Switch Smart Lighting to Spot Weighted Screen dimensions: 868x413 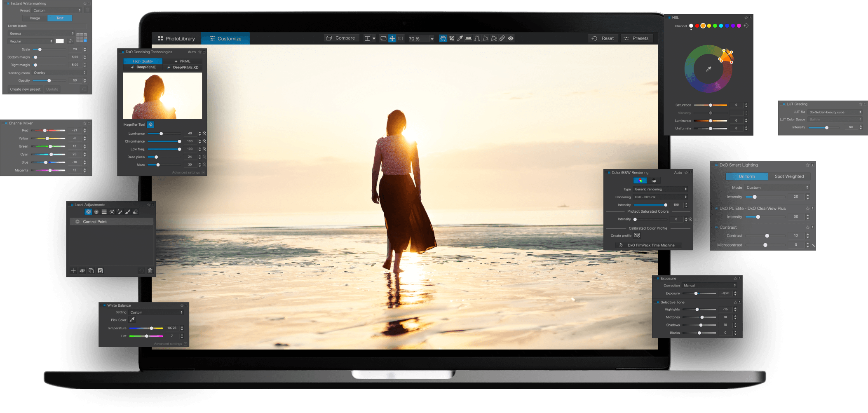click(x=789, y=176)
